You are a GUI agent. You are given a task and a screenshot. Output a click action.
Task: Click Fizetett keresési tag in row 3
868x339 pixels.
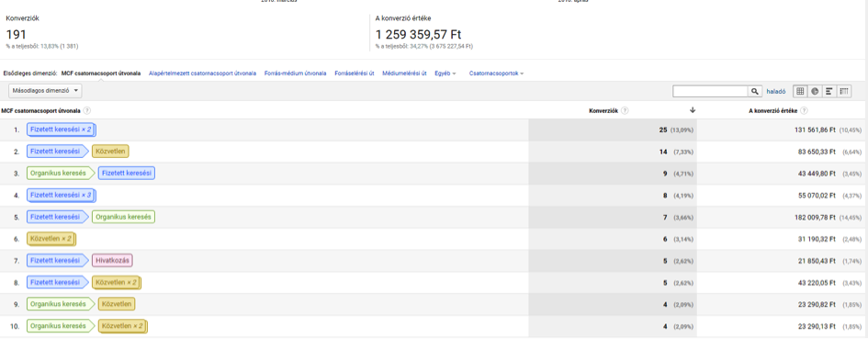126,174
